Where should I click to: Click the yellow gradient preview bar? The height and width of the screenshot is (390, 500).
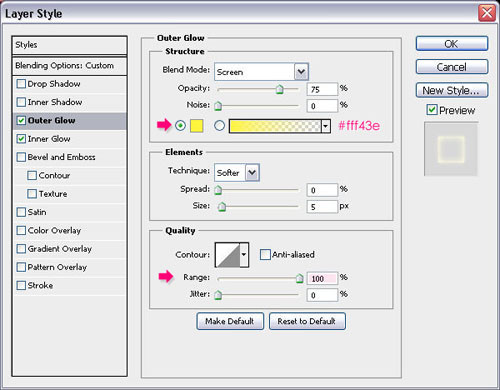[275, 126]
